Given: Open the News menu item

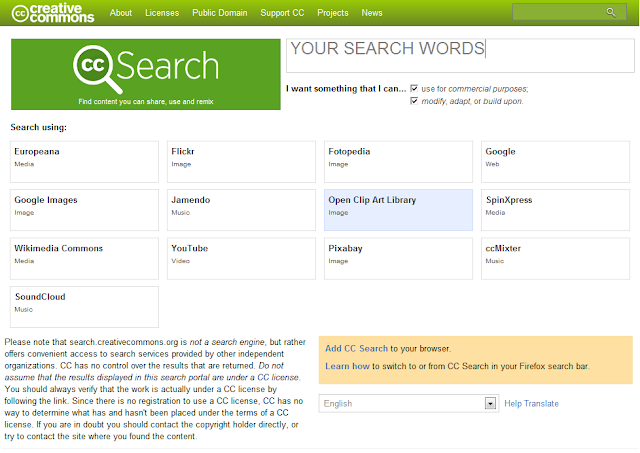Looking at the screenshot, I should 372,13.
